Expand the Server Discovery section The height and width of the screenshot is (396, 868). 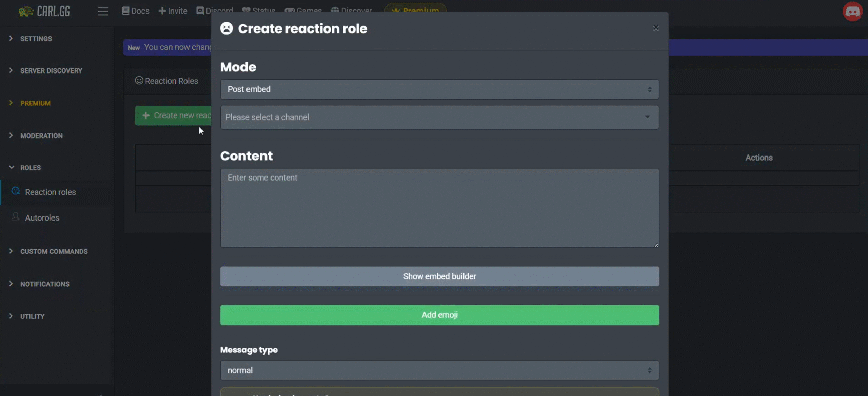coord(51,71)
